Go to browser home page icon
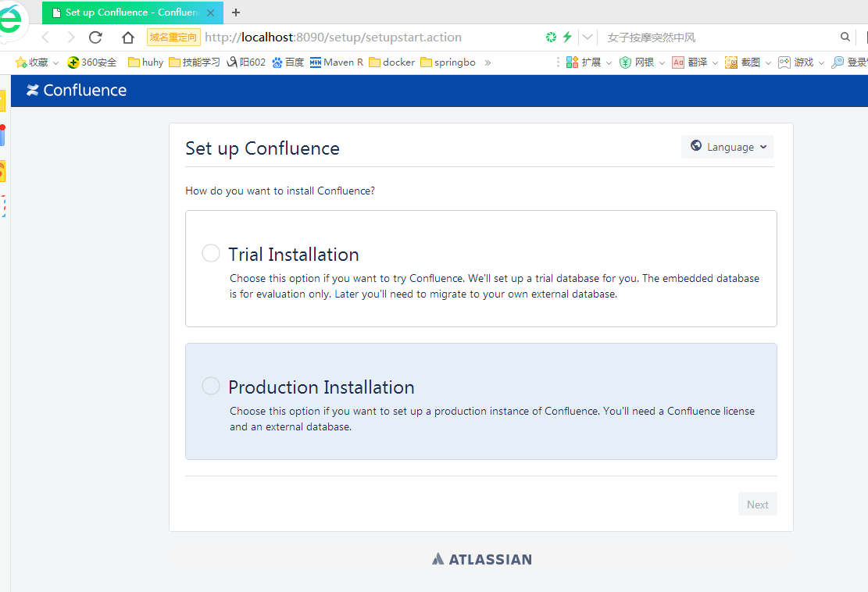This screenshot has height=592, width=868. pos(128,37)
